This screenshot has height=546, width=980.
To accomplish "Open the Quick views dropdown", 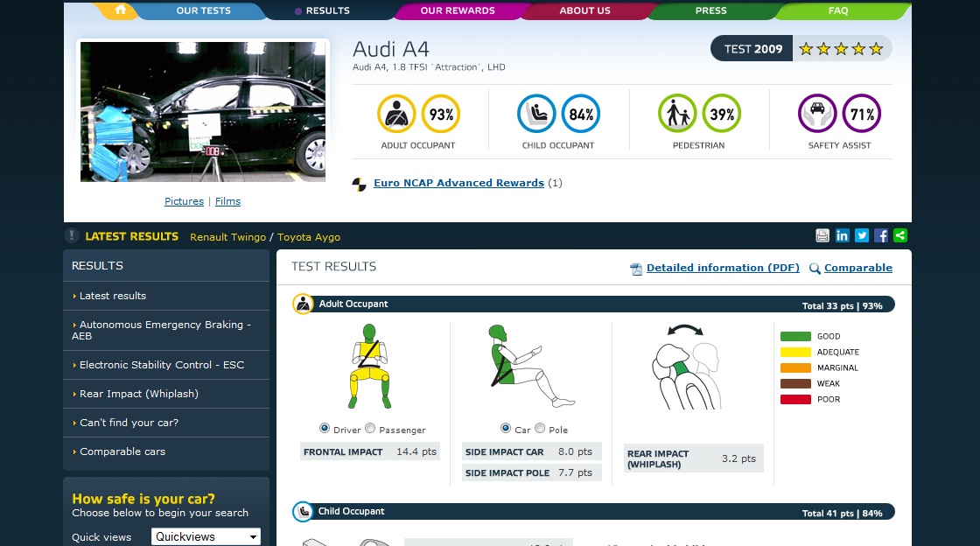I will (x=206, y=536).
